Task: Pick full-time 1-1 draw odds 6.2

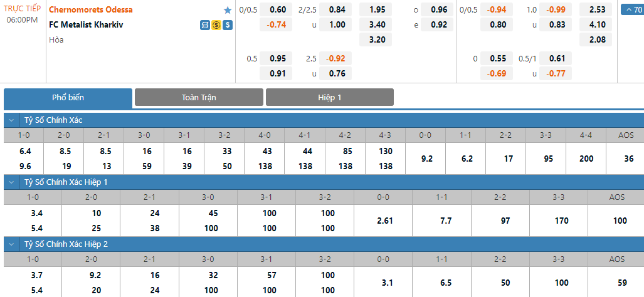Action: (467, 159)
